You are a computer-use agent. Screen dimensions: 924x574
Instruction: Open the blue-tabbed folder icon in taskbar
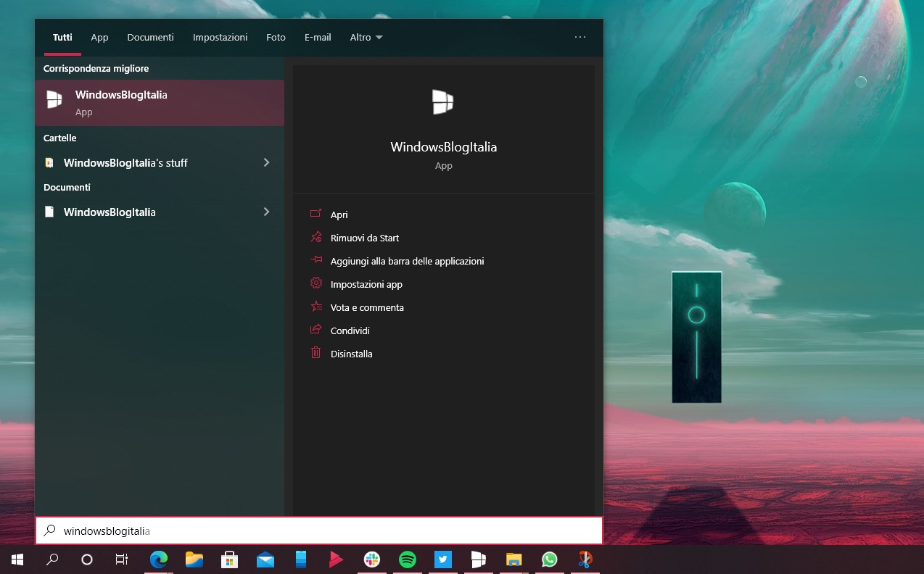[x=194, y=559]
